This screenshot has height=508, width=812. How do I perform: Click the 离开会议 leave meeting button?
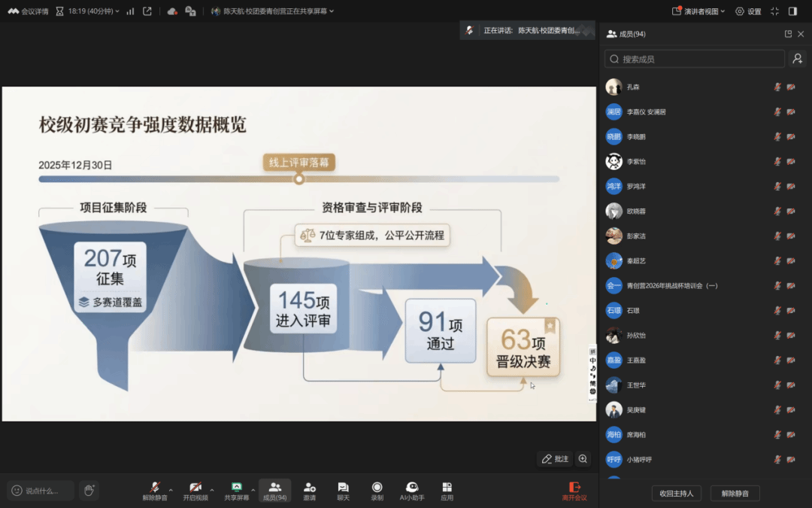(574, 491)
